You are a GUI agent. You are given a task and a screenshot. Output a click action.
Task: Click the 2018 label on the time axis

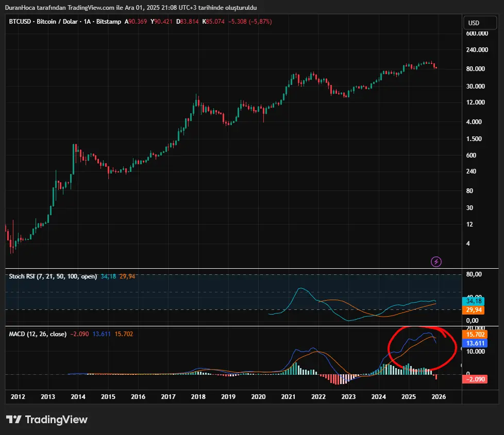coord(198,396)
